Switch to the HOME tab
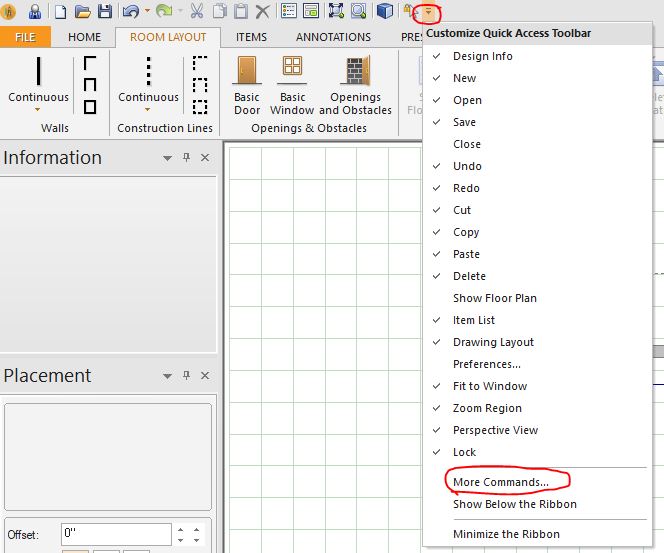Viewport: 664px width, 553px height. click(x=84, y=37)
